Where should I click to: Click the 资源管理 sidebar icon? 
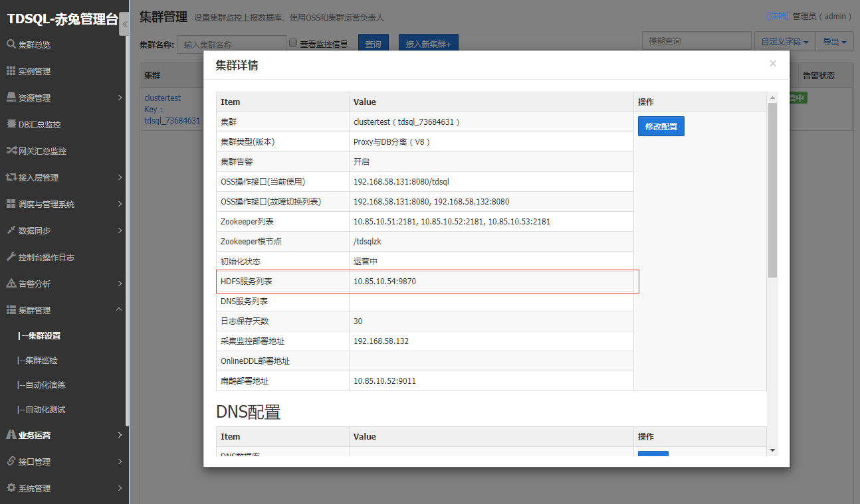(11, 98)
